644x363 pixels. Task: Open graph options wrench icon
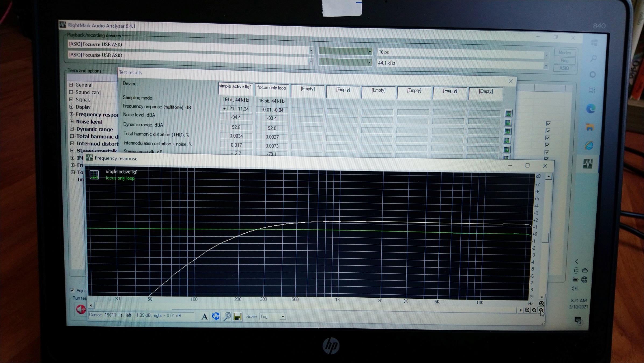227,316
